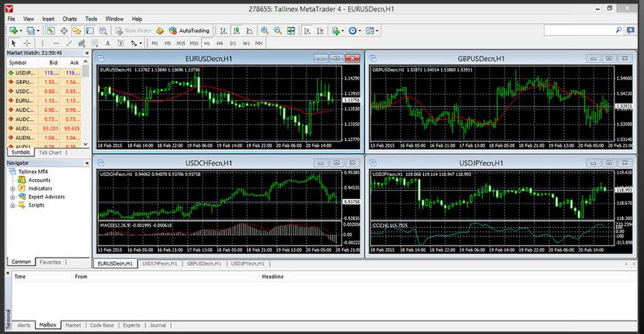Focus the search input field in the toolbar
Viewport: 644px width, 334px height.
tap(579, 30)
